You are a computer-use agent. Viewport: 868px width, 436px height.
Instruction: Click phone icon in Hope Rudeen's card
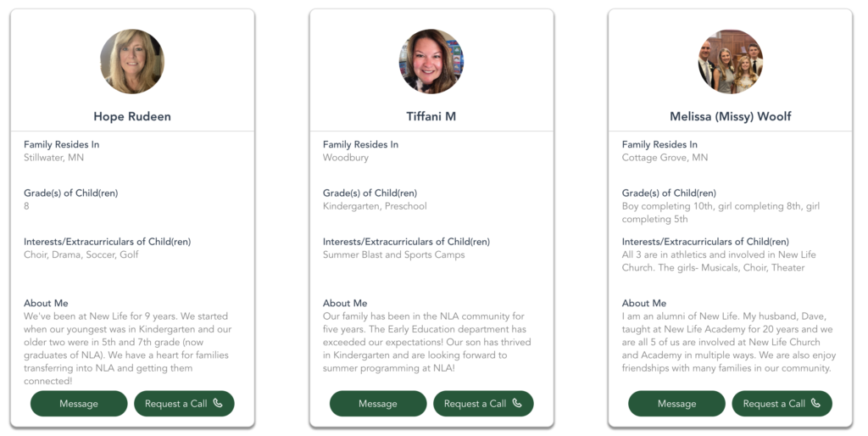[x=218, y=403]
